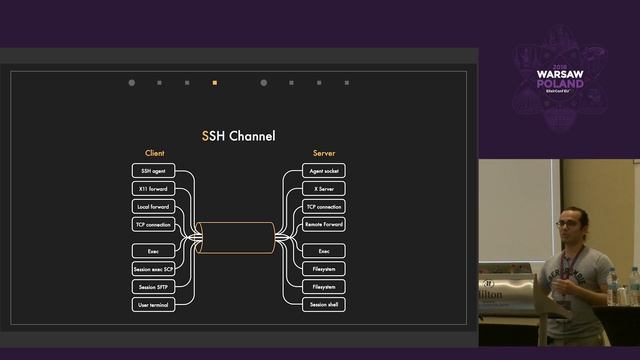
Task: Select the Agent socket box
Action: tap(324, 171)
